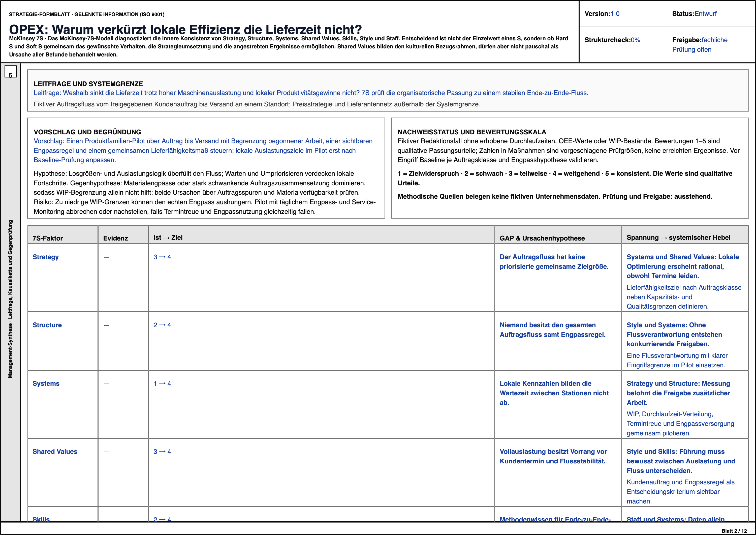Click the '7S-Faktor' column header
Screen dimensions: 756x535
pyautogui.click(x=62, y=235)
